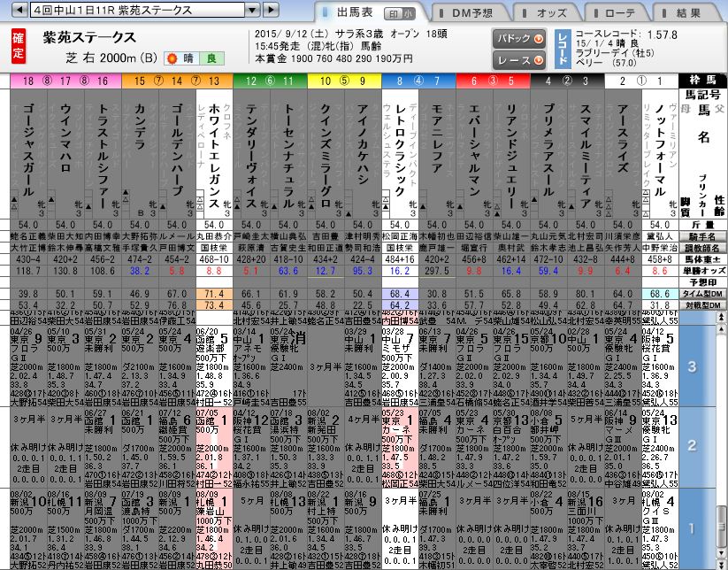Image resolution: width=728 pixels, height=570 pixels.
Task: Click the scrollbar up arrow below double arrow
Action: pyautogui.click(x=721, y=329)
